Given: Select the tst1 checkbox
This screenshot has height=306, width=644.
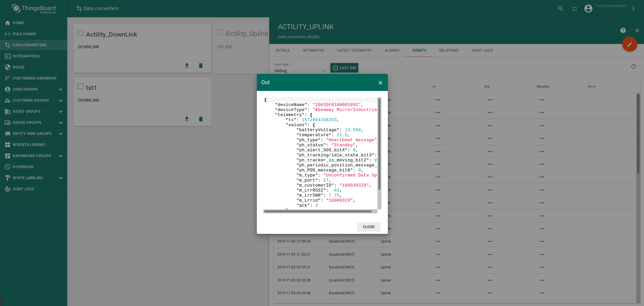Looking at the screenshot, I should pyautogui.click(x=81, y=86).
